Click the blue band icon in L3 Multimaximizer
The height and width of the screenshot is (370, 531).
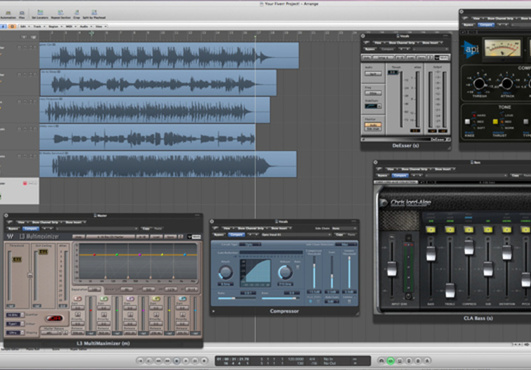tap(182, 299)
